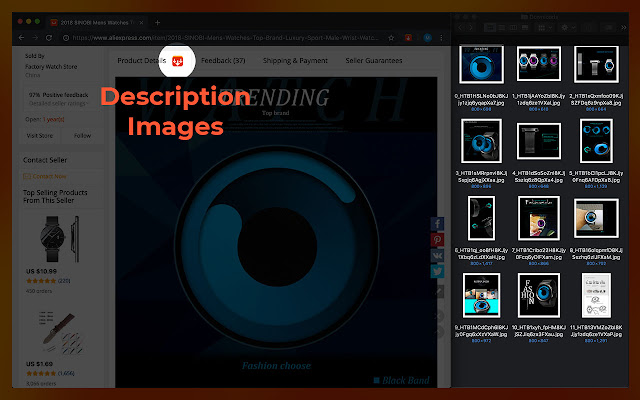Screen dimensions: 640x400
Task: Select the first downloaded watch image thumbnail
Action: click(x=481, y=67)
